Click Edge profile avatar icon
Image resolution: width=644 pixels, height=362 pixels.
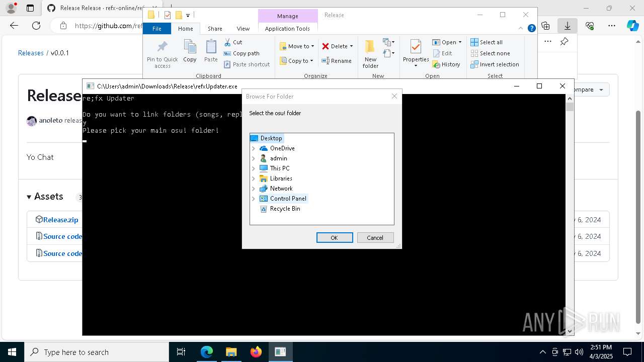point(11,8)
